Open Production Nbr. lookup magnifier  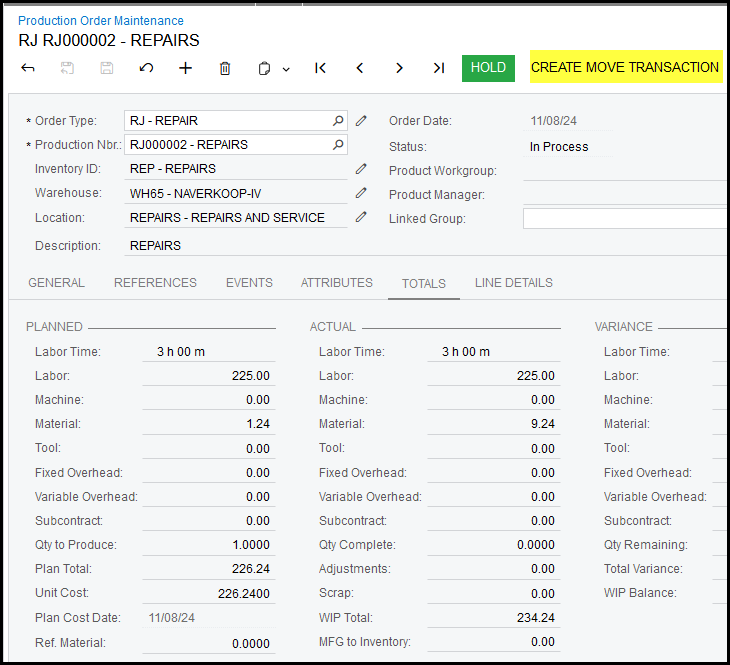tap(338, 145)
